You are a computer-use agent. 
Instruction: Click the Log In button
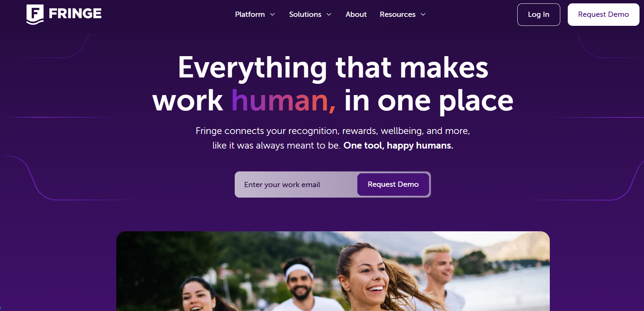pos(539,15)
